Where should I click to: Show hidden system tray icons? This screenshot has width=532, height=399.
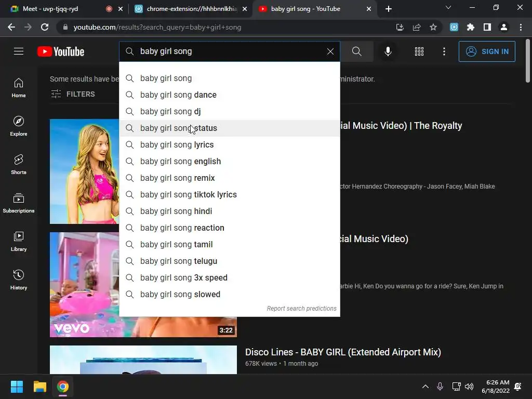tap(425, 387)
